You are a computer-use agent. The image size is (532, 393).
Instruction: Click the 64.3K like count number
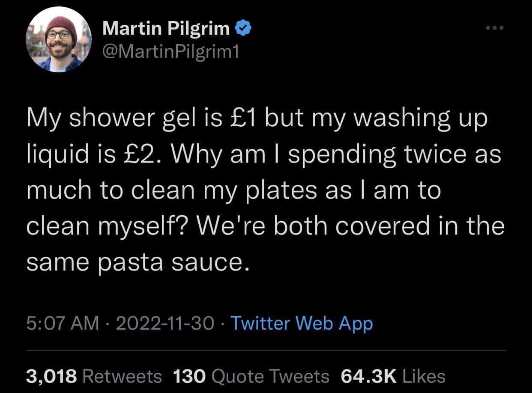tap(368, 376)
